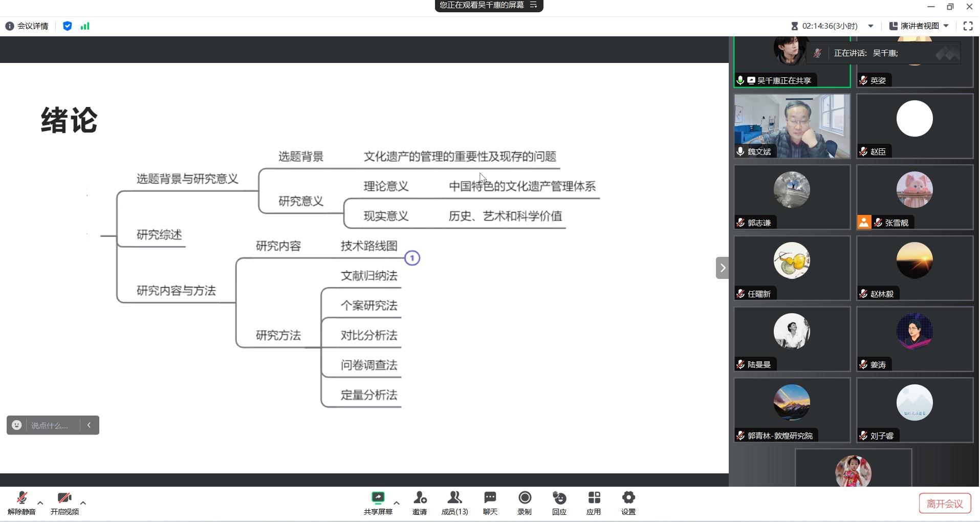Viewport: 980px width, 522px height.
Task: Open 成员(13) participants list
Action: click(x=454, y=504)
